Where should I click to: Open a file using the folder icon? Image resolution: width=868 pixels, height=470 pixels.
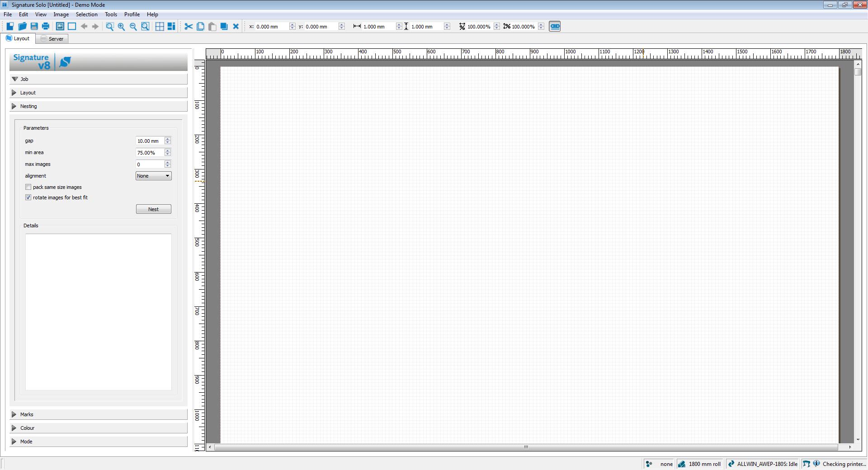[x=22, y=26]
